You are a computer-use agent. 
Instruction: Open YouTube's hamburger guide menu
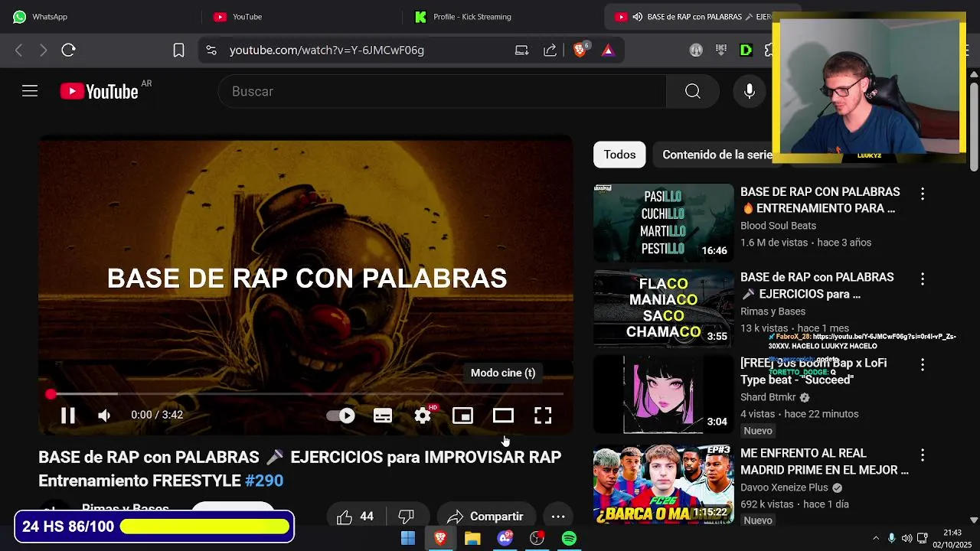(x=30, y=91)
